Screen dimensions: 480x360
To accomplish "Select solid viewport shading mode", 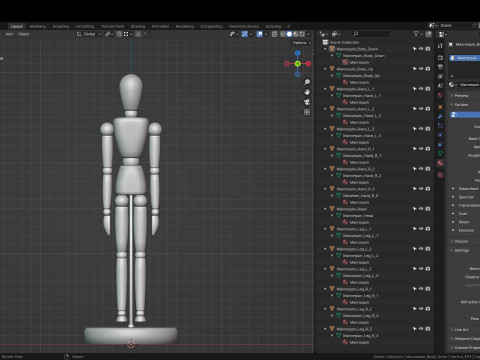I will pyautogui.click(x=289, y=34).
